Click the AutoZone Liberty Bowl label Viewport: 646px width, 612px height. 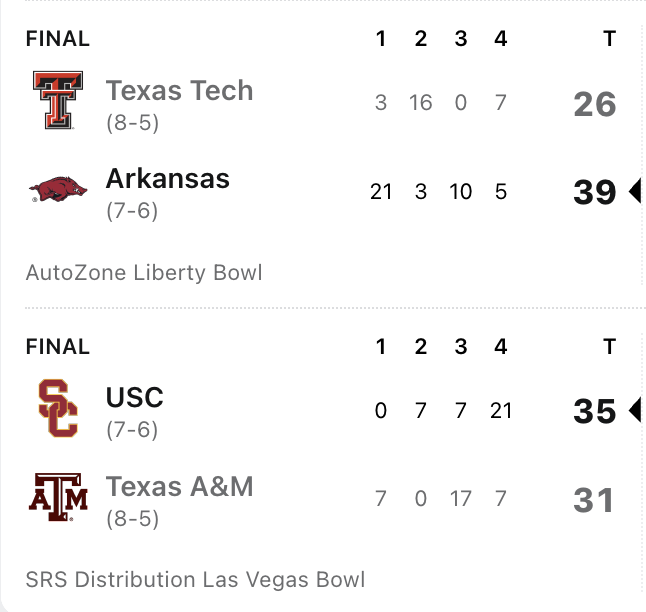(x=144, y=273)
